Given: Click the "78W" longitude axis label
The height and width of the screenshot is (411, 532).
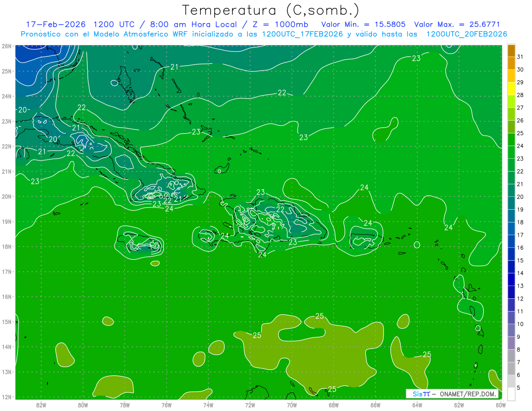Looking at the screenshot, I should (125, 405).
